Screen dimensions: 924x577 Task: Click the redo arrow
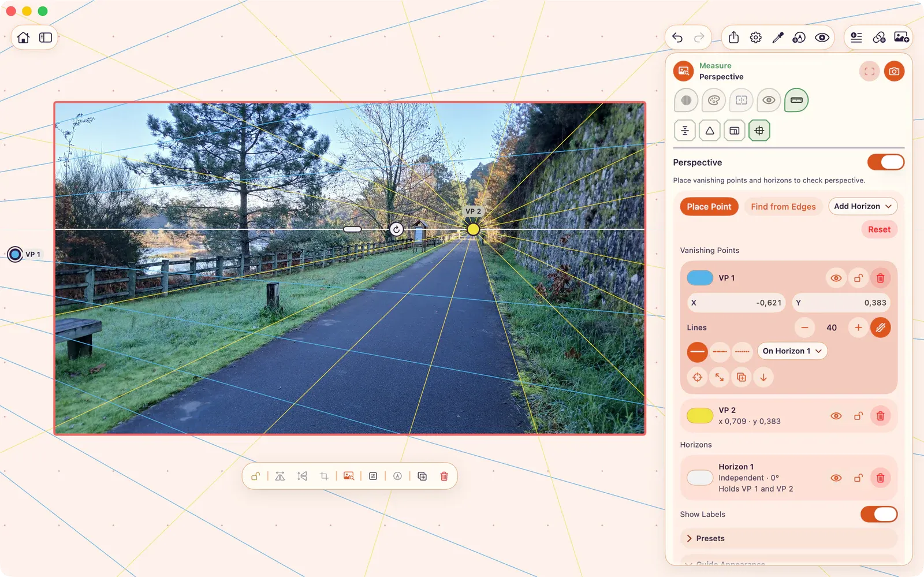point(699,38)
